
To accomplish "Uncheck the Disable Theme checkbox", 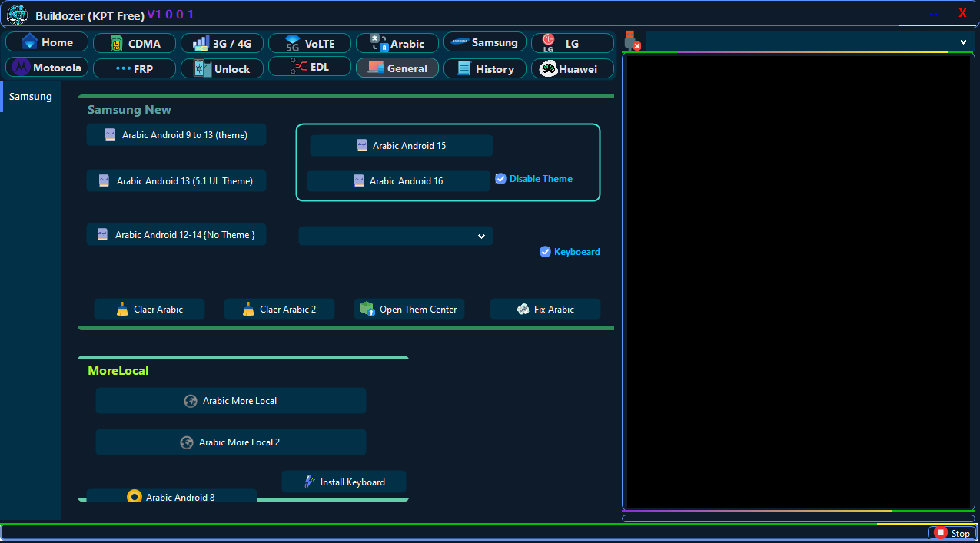I will (500, 179).
